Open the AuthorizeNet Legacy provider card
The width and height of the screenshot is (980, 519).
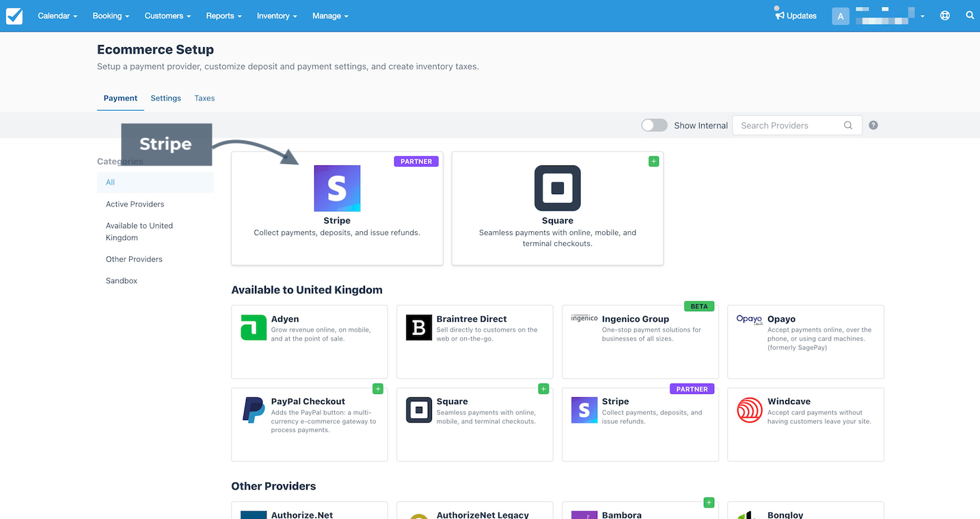[475, 510]
